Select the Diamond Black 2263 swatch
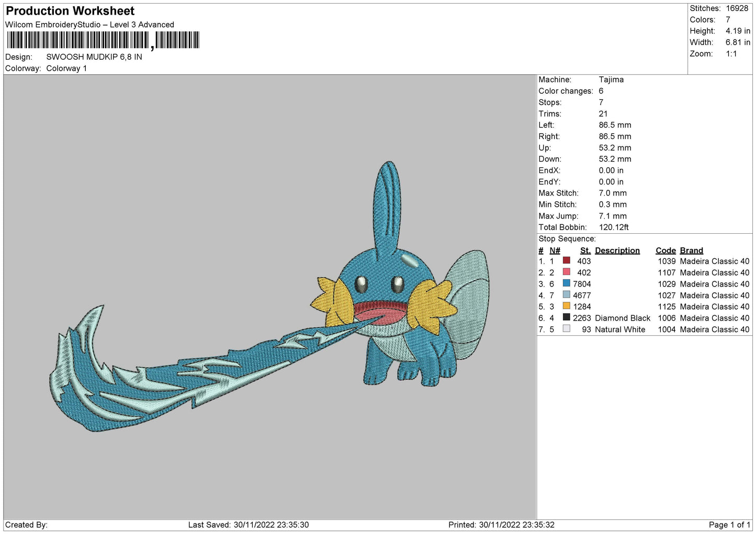The width and height of the screenshot is (756, 534). 566,317
